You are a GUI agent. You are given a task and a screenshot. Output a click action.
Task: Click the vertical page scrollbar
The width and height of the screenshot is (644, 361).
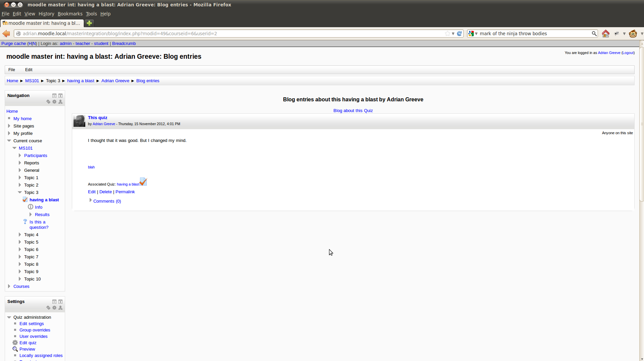[642, 124]
